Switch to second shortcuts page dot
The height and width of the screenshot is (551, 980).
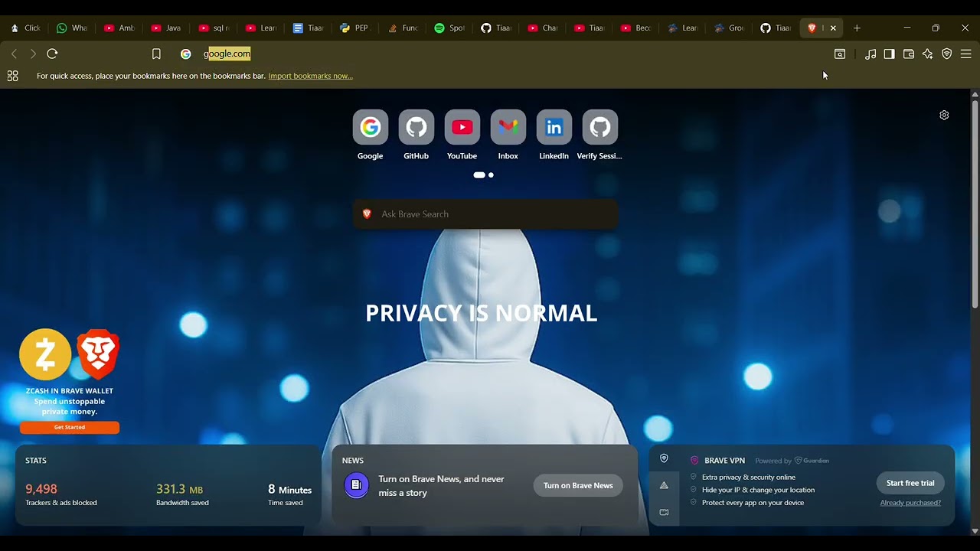coord(491,175)
